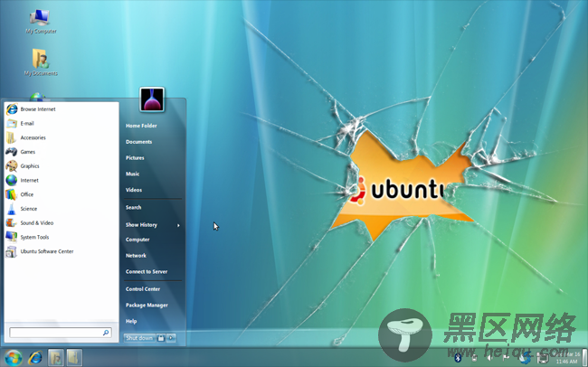The height and width of the screenshot is (367, 588).
Task: Click the 'Science' label
Action: (29, 209)
